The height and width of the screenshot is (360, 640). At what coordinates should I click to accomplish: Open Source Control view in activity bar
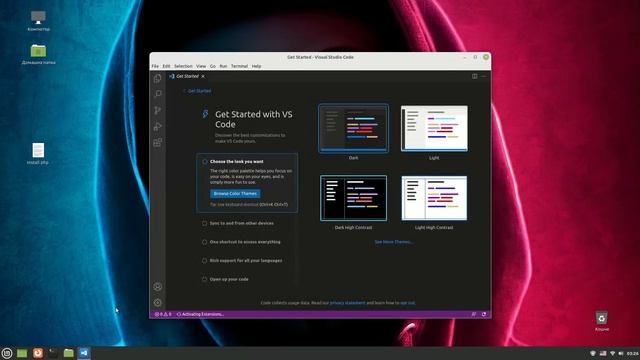158,110
